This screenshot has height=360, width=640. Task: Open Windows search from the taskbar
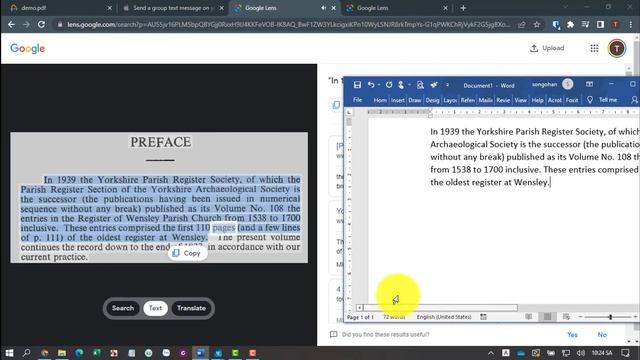[27, 353]
